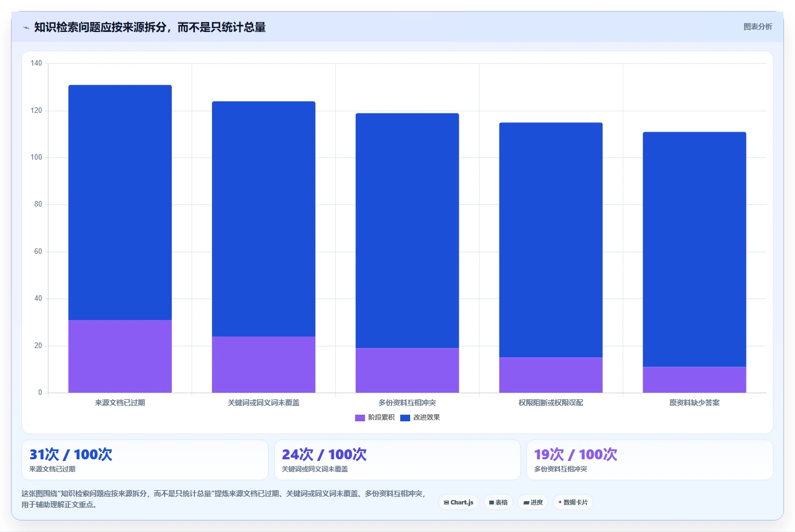Click the x-axis label 权限阻断或权限误配

pos(551,403)
